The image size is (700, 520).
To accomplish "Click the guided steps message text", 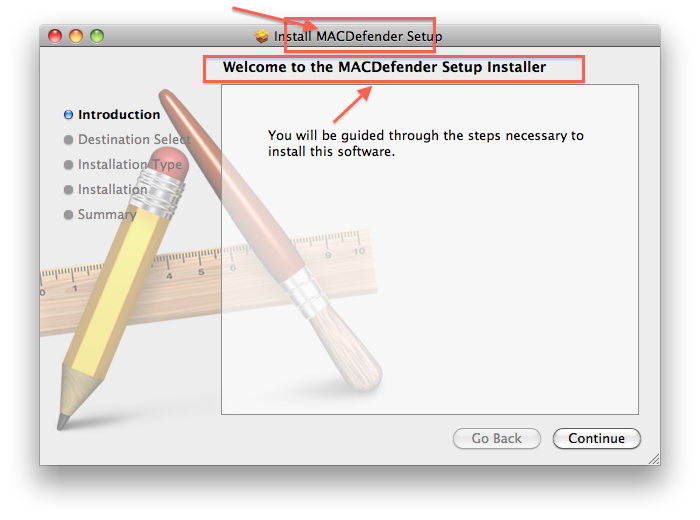I will (425, 143).
